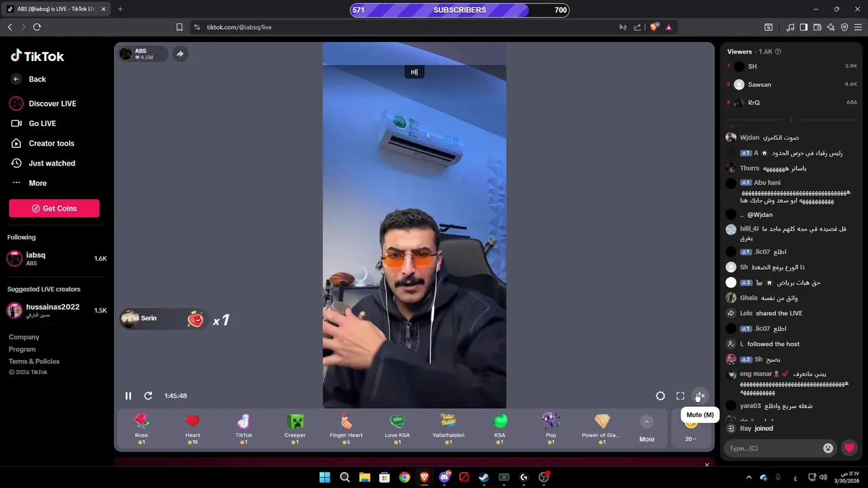Screen dimensions: 868x488
Task: Send the Yallalhabibil gift
Action: click(x=448, y=429)
